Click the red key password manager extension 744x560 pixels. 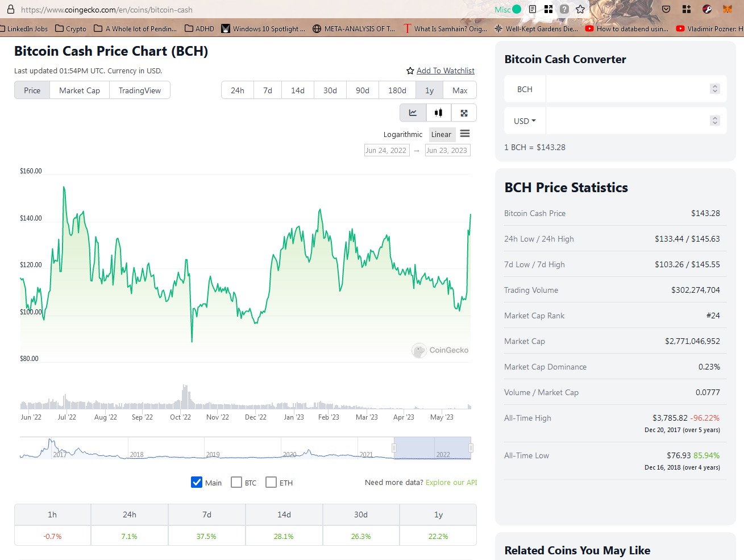click(707, 9)
